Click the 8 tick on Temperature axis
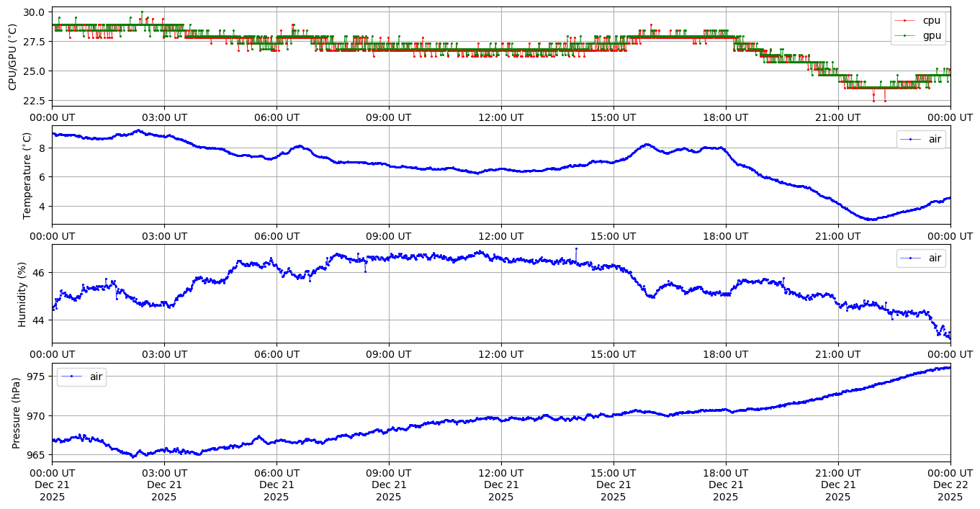Viewport: 980px width, 509px height. [43, 148]
